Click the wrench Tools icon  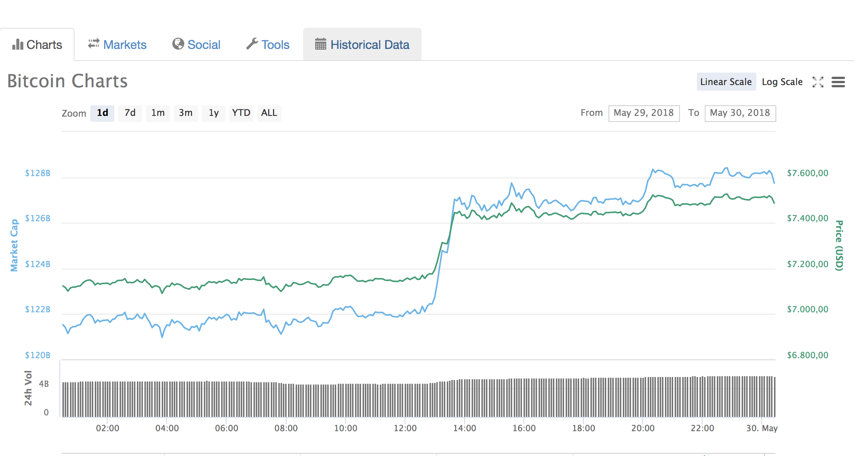tap(252, 44)
